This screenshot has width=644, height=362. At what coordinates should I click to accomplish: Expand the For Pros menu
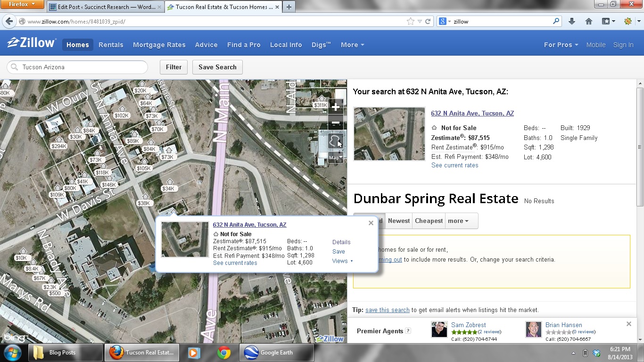point(561,45)
